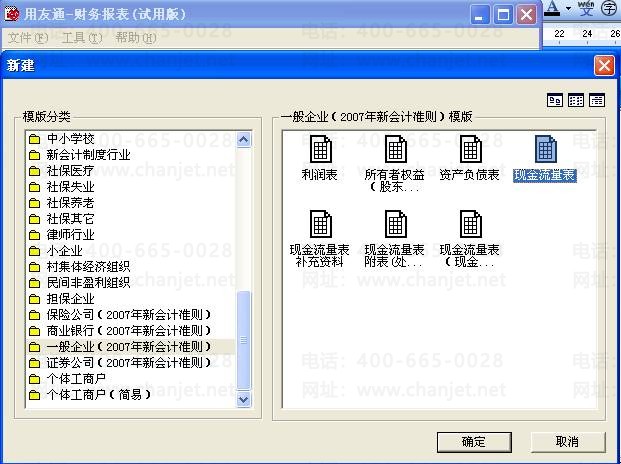This screenshot has width=621, height=464.
Task: Minimize the 用友通-财务报表 window
Action: click(480, 15)
